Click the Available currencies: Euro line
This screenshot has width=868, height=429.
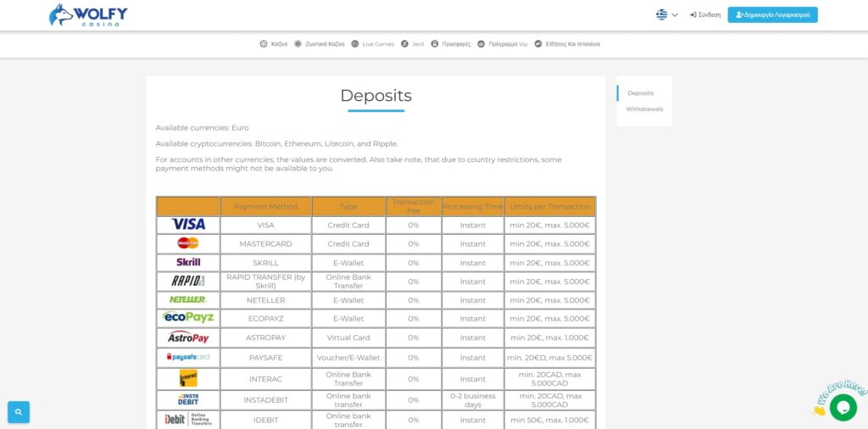click(x=202, y=128)
